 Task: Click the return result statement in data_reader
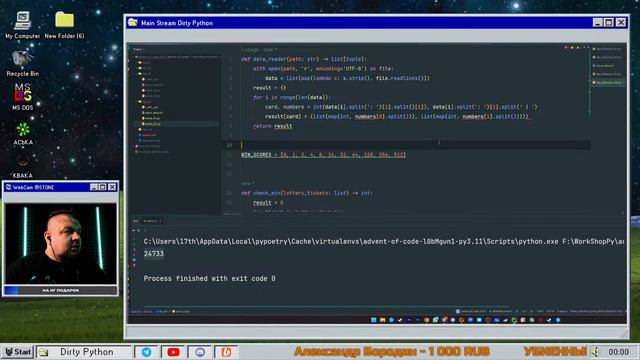click(x=272, y=126)
